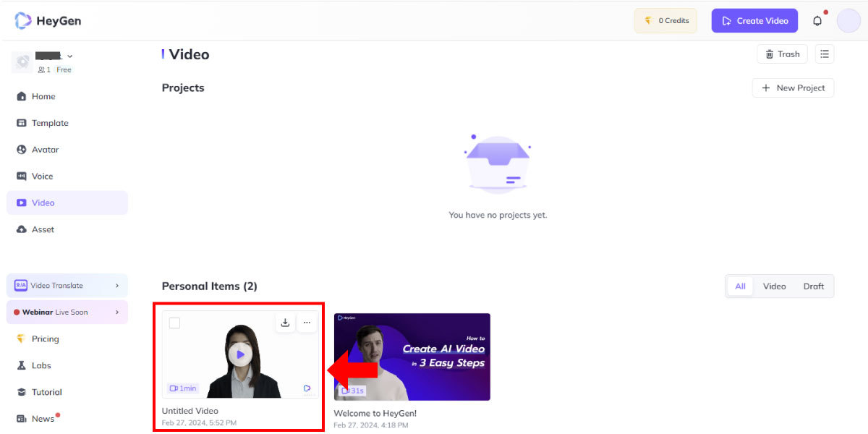Image resolution: width=868 pixels, height=434 pixels.
Task: Click the 31s duration badge
Action: click(x=352, y=391)
